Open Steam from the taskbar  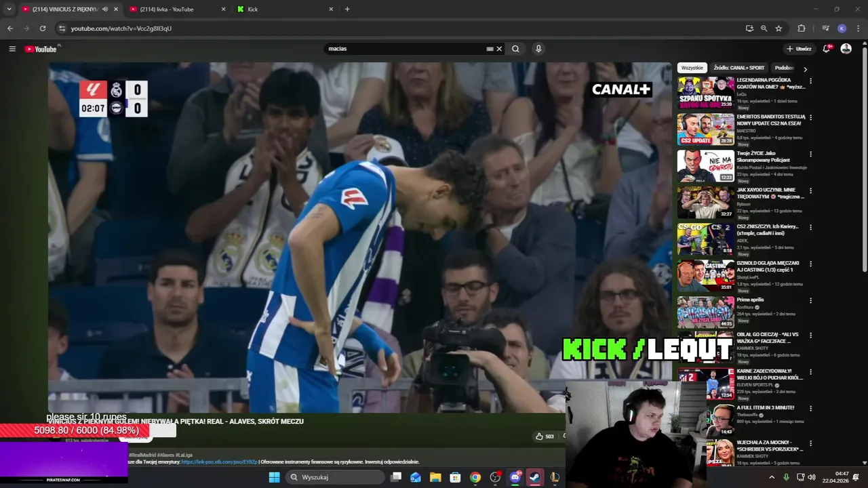tap(535, 477)
